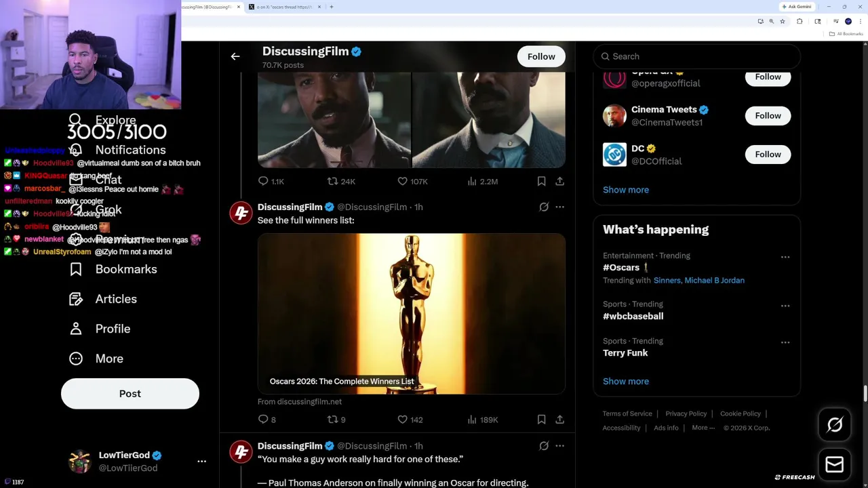Open Grok icon on Paul Thomas Anderson post

(x=544, y=445)
